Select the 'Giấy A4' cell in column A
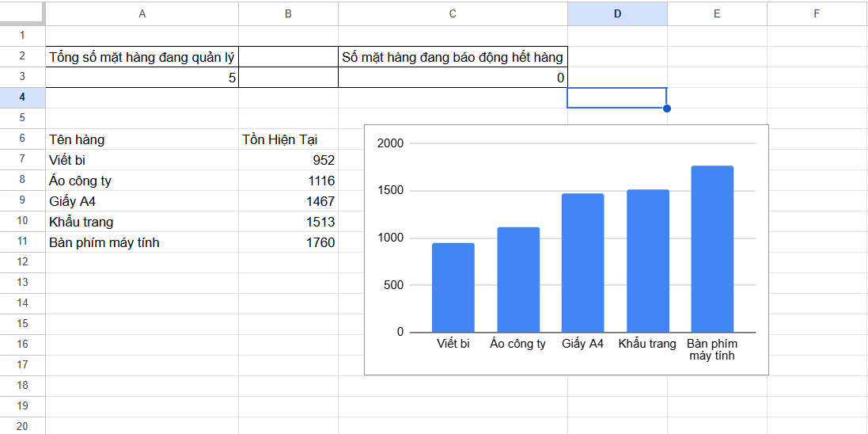Image resolution: width=868 pixels, height=434 pixels. [x=142, y=200]
